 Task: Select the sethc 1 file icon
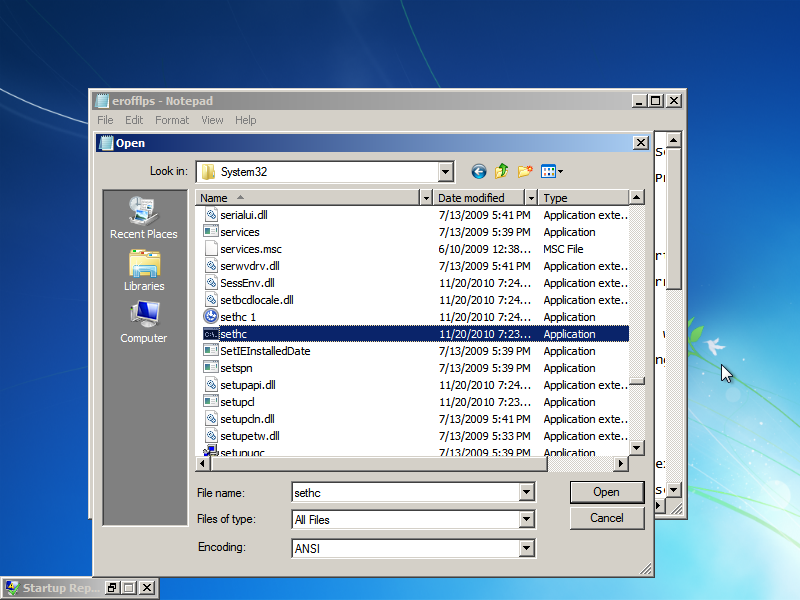point(211,317)
